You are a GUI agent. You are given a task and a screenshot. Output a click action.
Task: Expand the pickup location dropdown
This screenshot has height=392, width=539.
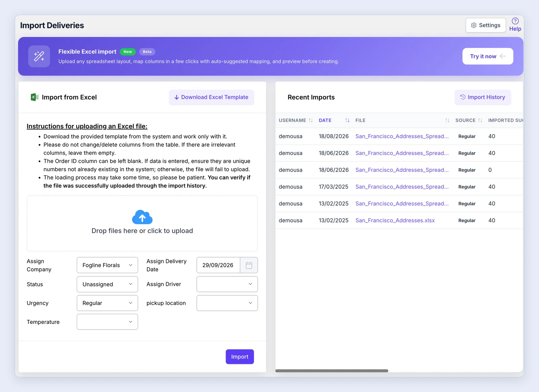(227, 303)
